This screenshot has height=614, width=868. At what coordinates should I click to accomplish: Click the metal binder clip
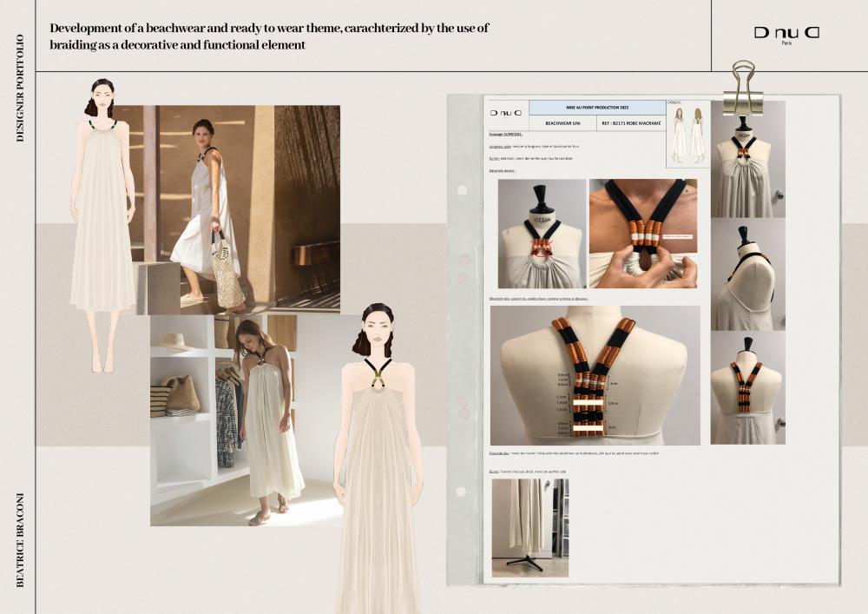click(x=743, y=87)
